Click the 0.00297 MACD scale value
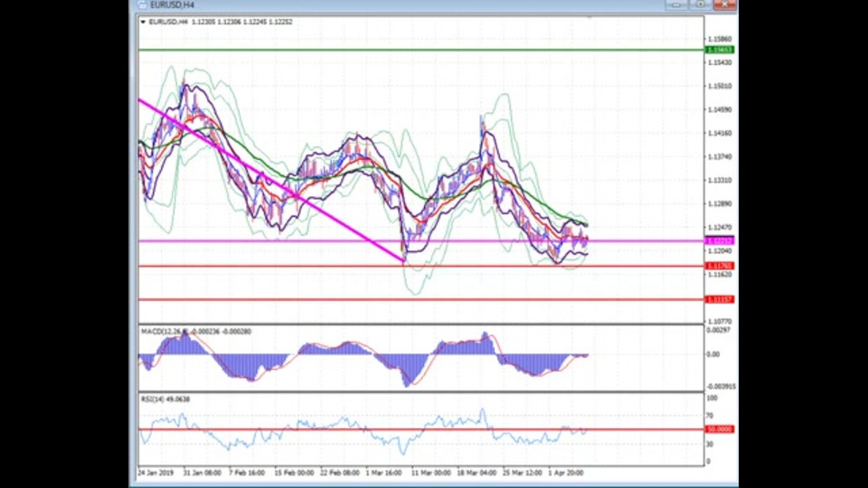The image size is (868, 488). click(718, 331)
